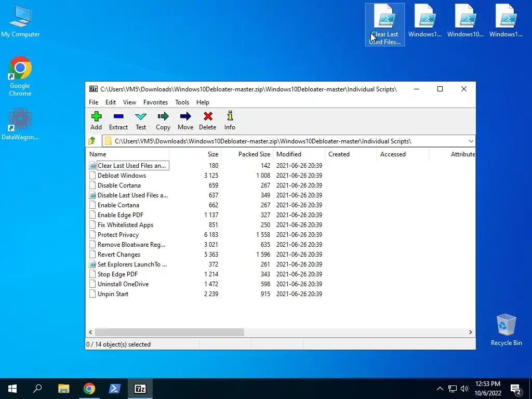Screen dimensions: 532x399
Task: Open taskbar search magnifier
Action: click(37, 389)
